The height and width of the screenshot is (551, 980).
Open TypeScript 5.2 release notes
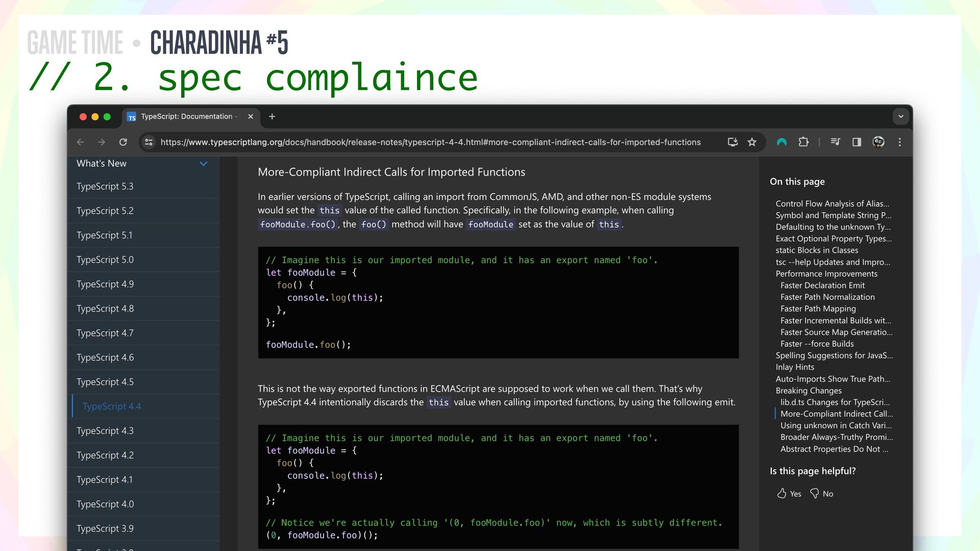tap(143, 211)
